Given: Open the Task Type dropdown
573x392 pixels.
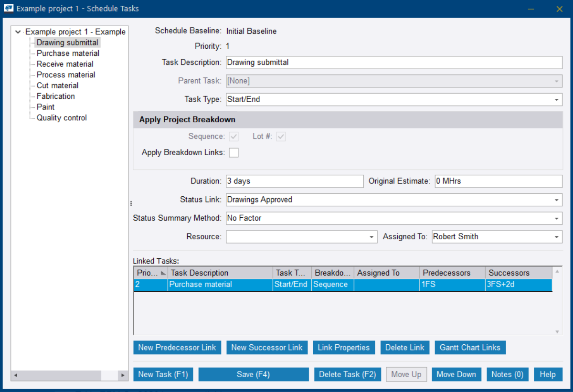Looking at the screenshot, I should point(557,99).
